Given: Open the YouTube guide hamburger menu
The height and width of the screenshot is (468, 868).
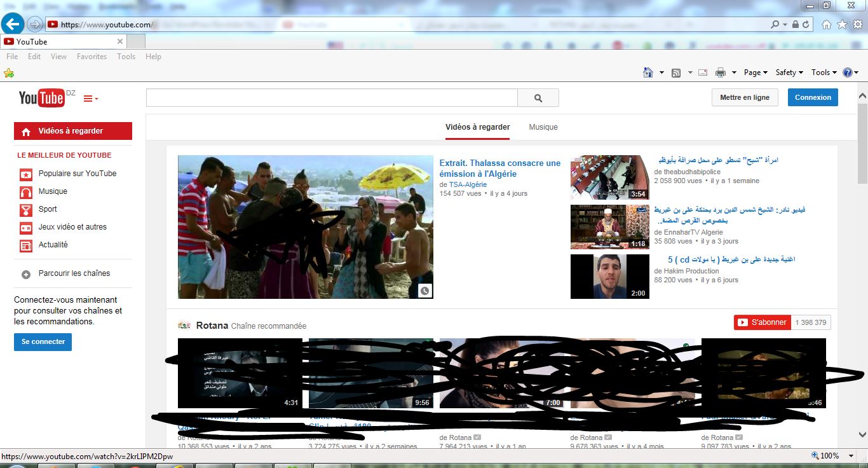Looking at the screenshot, I should 91,99.
